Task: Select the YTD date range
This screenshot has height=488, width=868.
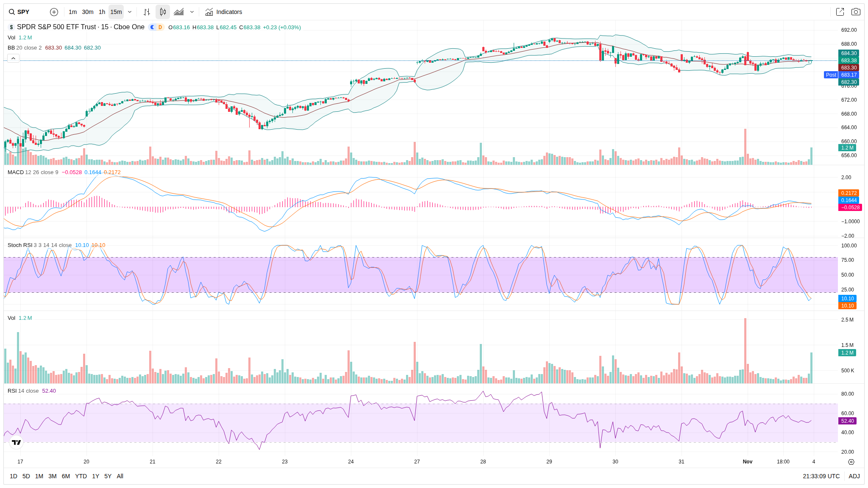Action: [81, 476]
